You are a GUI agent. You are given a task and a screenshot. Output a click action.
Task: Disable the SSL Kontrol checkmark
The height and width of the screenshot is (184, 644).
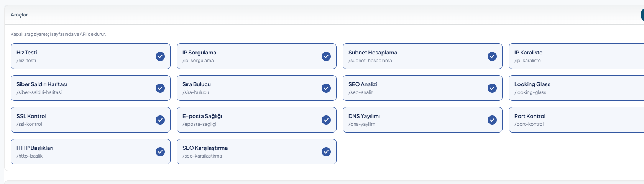click(160, 120)
